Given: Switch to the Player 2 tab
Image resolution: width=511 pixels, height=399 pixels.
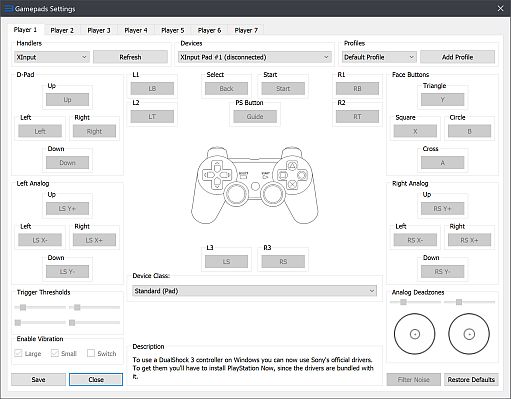Looking at the screenshot, I should 62,30.
